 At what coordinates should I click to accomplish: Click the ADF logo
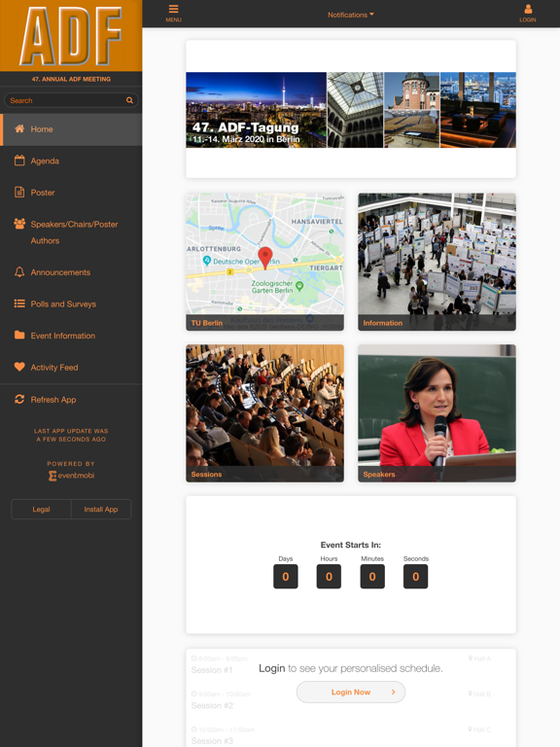pos(71,36)
